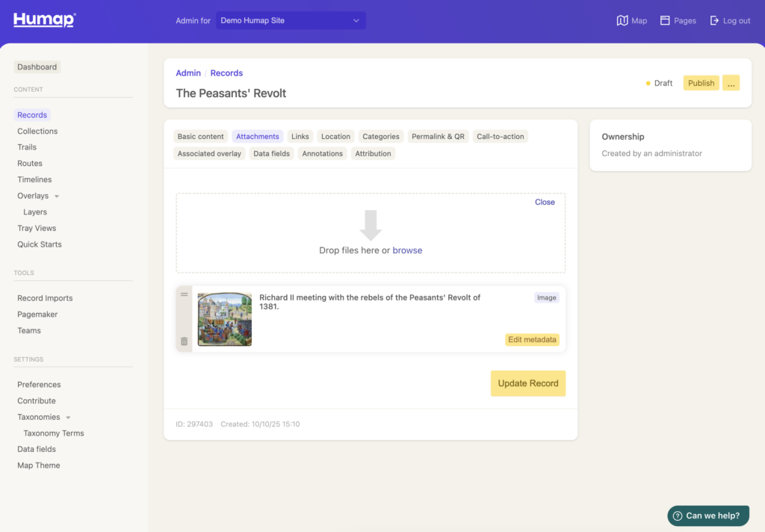The image size is (765, 532).
Task: Open the Map view from the top bar
Action: point(631,20)
